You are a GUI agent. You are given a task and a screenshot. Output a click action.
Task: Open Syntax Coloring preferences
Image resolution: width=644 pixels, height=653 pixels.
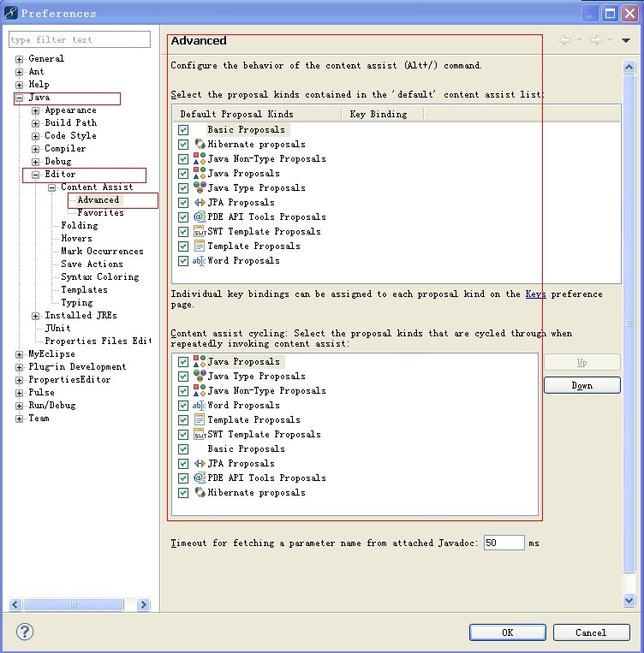coord(100,277)
